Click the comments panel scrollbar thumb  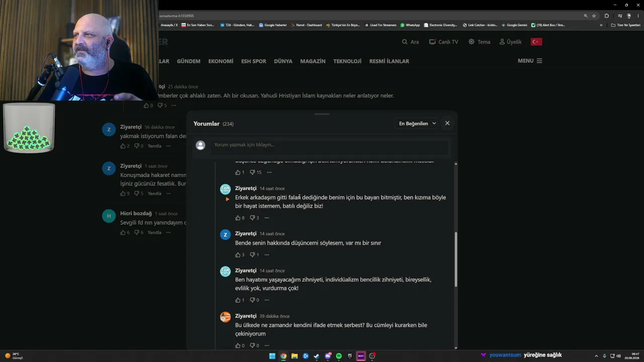[456, 259]
